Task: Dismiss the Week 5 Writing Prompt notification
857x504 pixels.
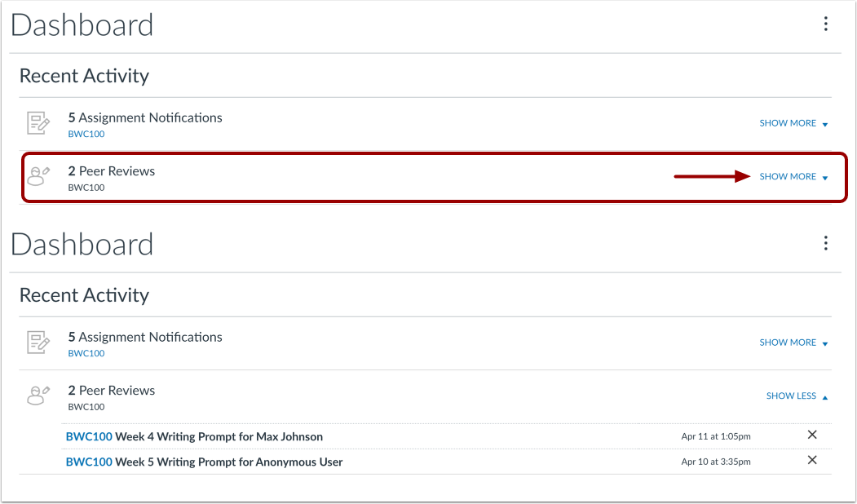Action: tap(812, 460)
